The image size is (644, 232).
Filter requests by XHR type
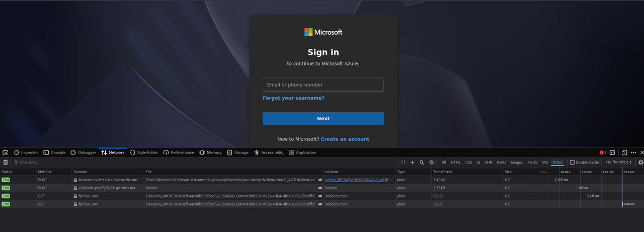click(488, 163)
